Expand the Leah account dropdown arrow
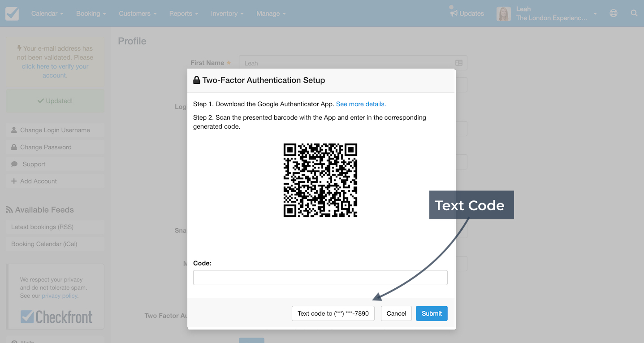 (595, 14)
